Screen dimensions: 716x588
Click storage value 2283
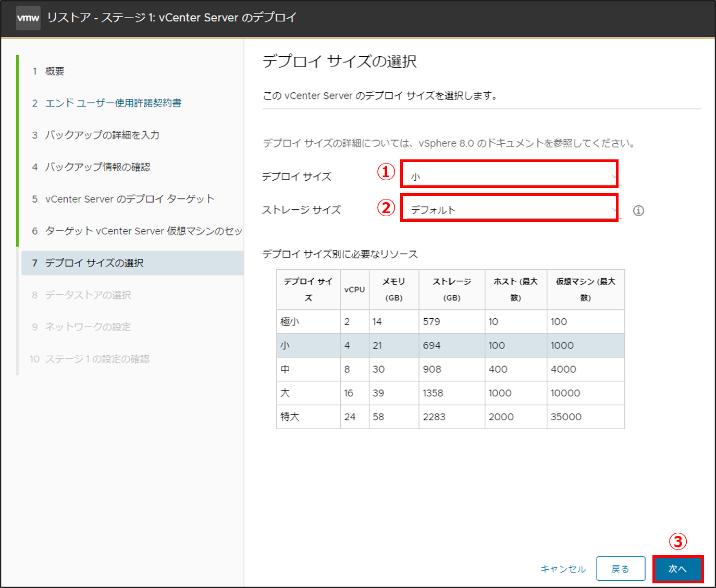[434, 417]
